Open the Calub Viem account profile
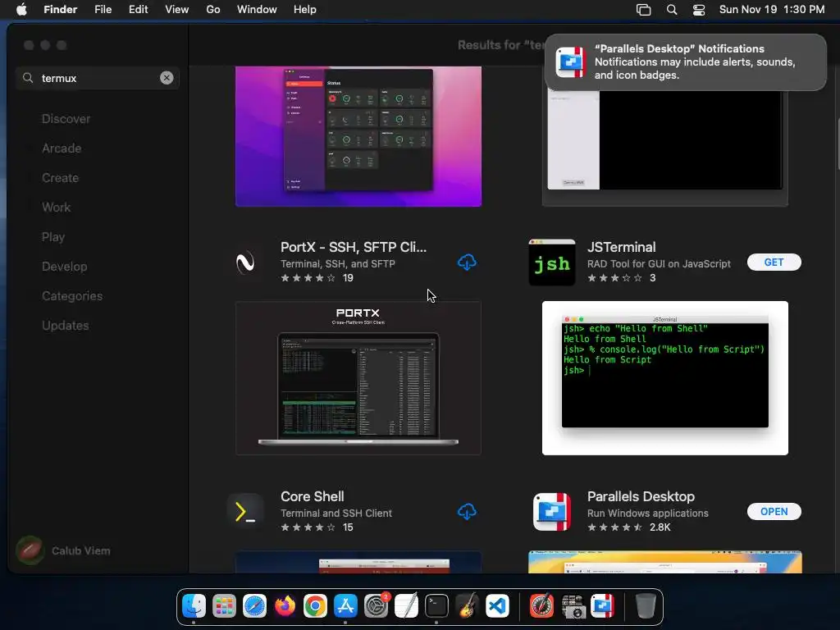840x630 pixels. (x=63, y=550)
